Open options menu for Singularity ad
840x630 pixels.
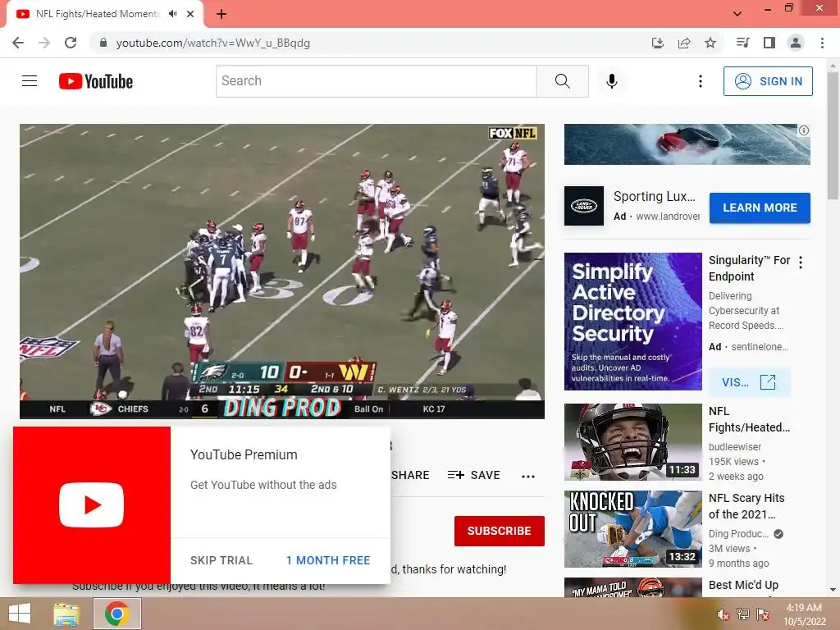coord(801,262)
